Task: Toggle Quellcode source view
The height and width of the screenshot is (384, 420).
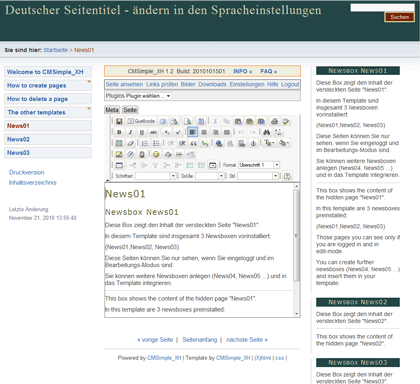Action: [x=141, y=121]
